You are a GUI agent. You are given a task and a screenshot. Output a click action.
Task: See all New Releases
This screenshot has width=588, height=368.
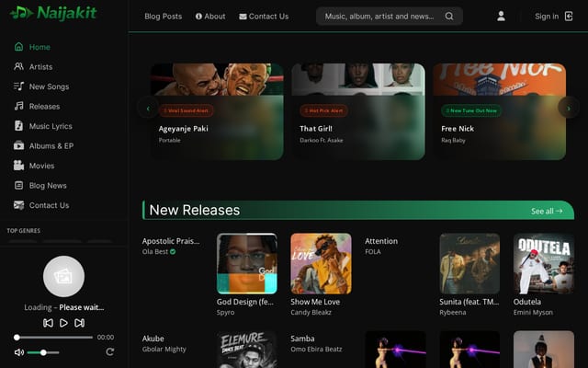(547, 211)
